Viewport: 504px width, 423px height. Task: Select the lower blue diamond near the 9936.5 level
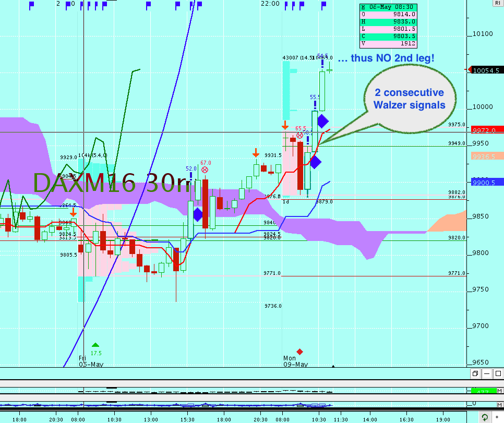click(x=315, y=162)
